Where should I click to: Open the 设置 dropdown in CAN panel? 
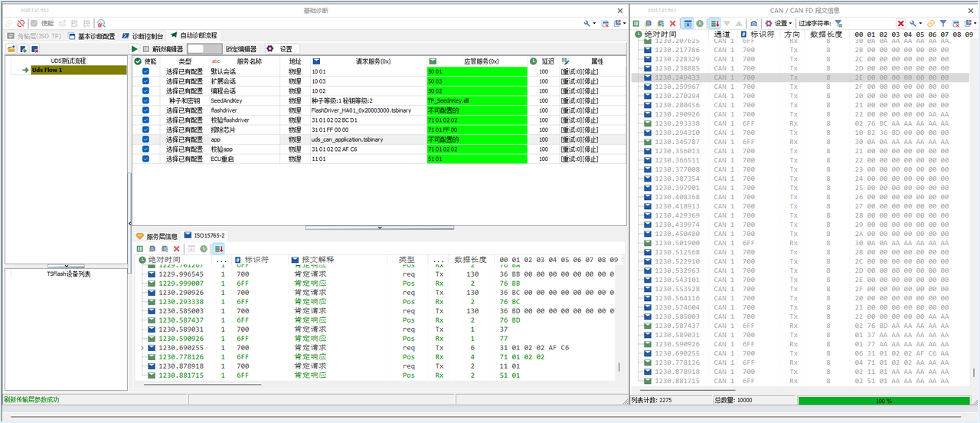pos(779,24)
